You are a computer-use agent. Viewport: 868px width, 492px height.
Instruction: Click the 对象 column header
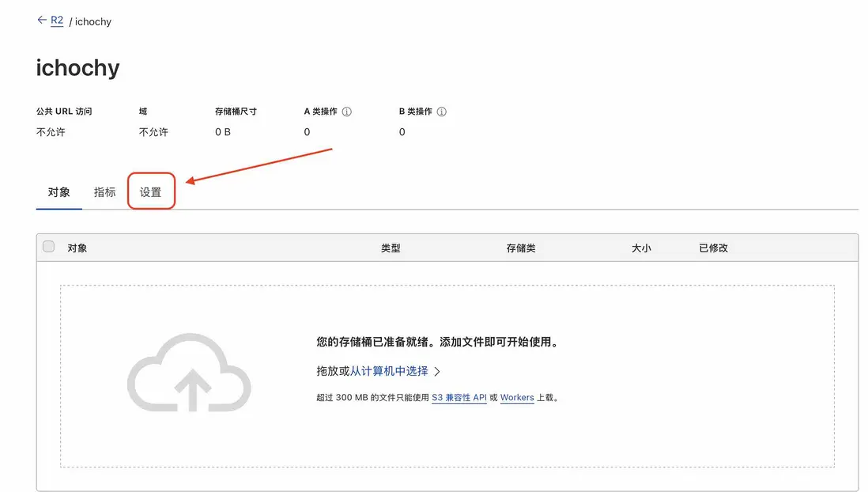[x=77, y=247]
